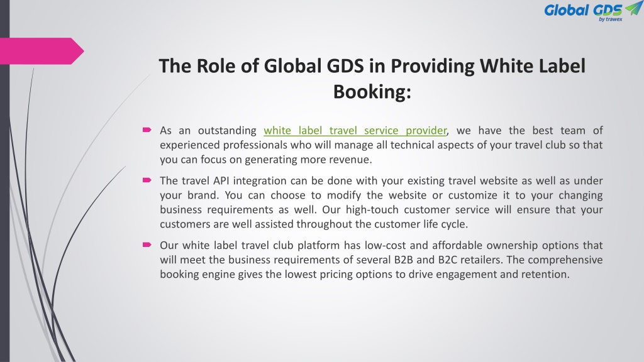Click the pink bullet beside "Our white label"
The width and height of the screenshot is (644, 362).
tap(147, 244)
